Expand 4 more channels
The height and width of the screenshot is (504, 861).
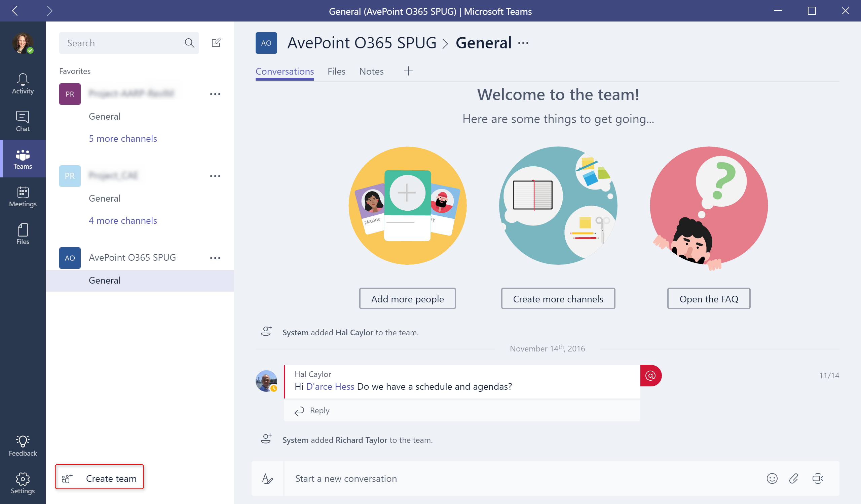click(123, 220)
